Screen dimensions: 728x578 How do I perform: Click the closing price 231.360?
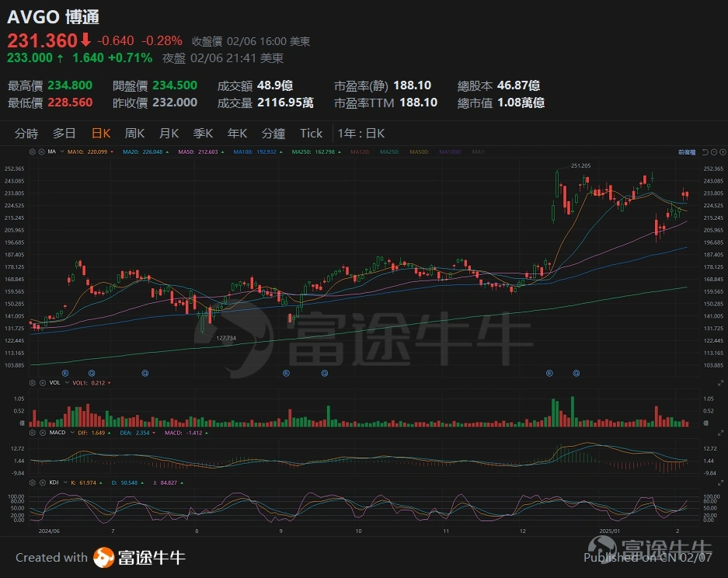(x=42, y=41)
